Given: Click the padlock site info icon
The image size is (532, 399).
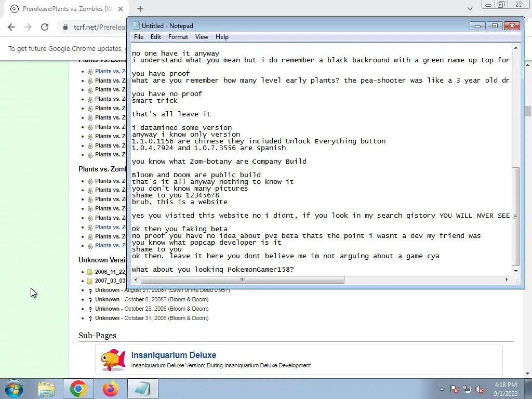Looking at the screenshot, I should [x=65, y=27].
